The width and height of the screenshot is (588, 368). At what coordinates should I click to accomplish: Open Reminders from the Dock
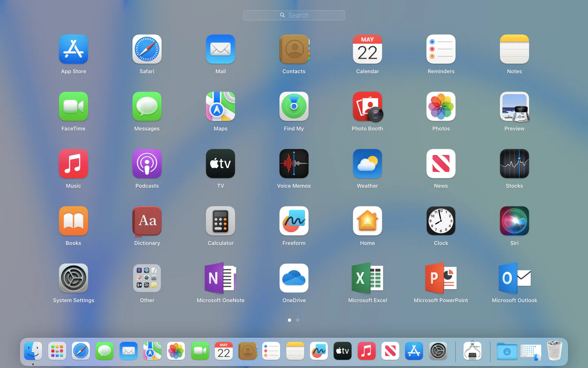tap(271, 351)
